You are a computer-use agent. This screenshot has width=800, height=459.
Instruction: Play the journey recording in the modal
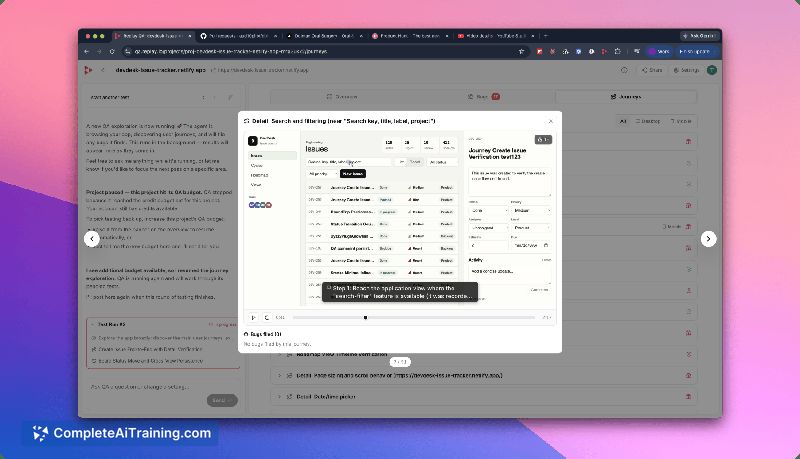point(254,317)
